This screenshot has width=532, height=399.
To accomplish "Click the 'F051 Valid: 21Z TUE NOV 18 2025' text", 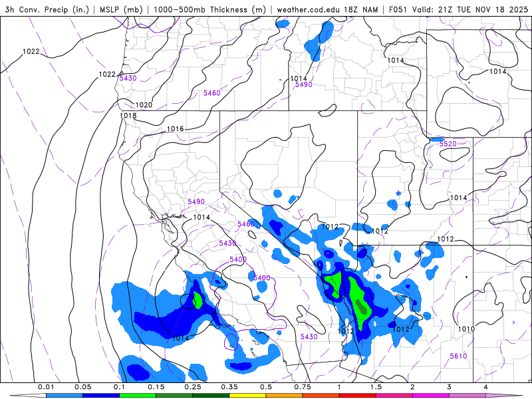I will pos(458,9).
